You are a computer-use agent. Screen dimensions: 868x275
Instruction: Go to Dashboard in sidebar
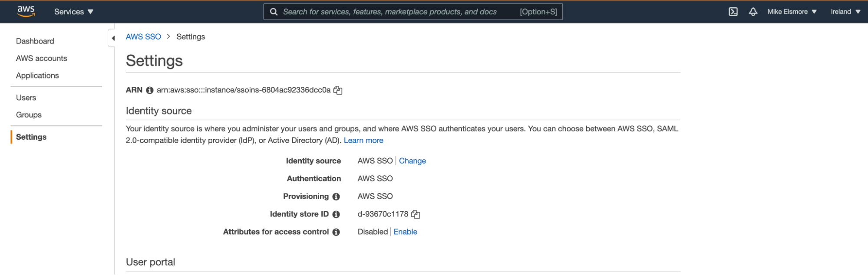(35, 41)
